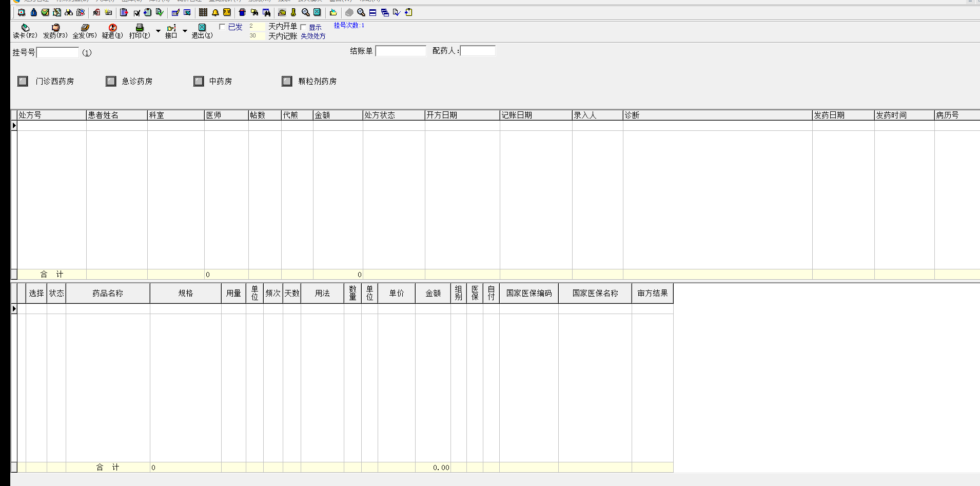
Task: Check the 急诊药房 pharmacy box
Action: click(x=111, y=81)
